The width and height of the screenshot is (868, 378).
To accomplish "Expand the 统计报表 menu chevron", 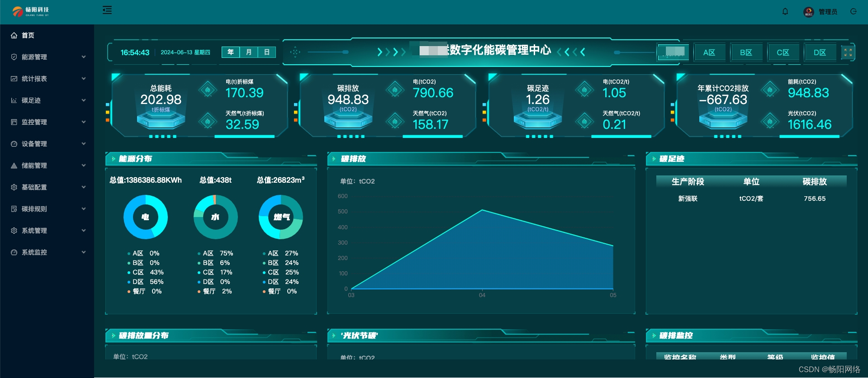I will pos(84,79).
